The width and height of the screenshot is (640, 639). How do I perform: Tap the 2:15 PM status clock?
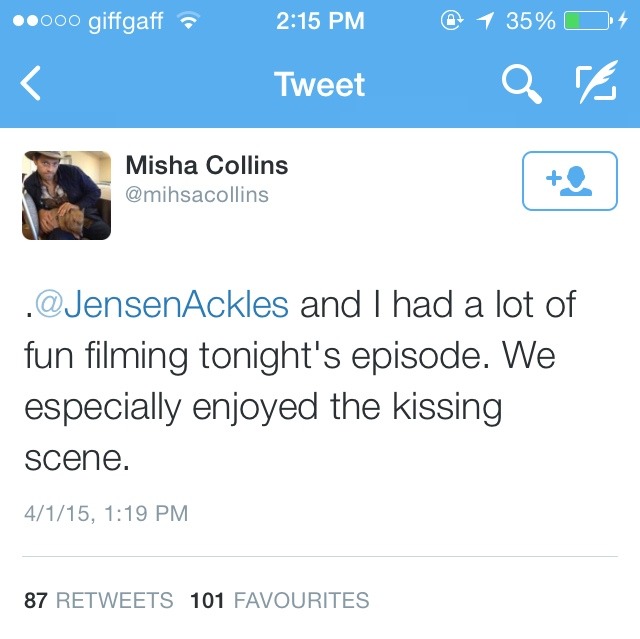320,21
